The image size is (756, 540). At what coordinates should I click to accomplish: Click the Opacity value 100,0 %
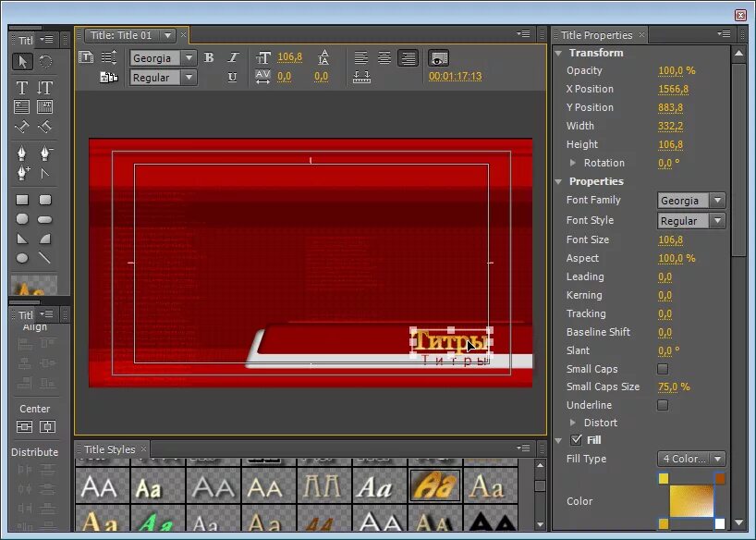pos(677,70)
